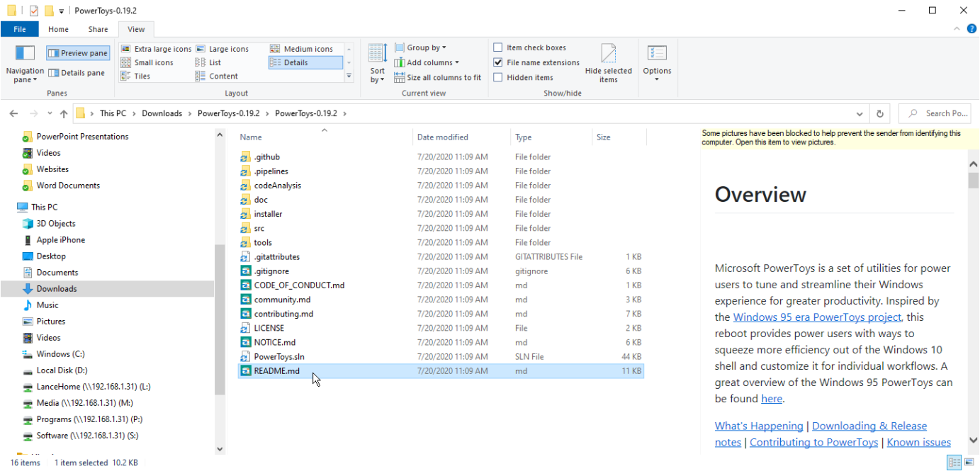980x471 pixels.
Task: Choose Content layout
Action: tap(217, 76)
